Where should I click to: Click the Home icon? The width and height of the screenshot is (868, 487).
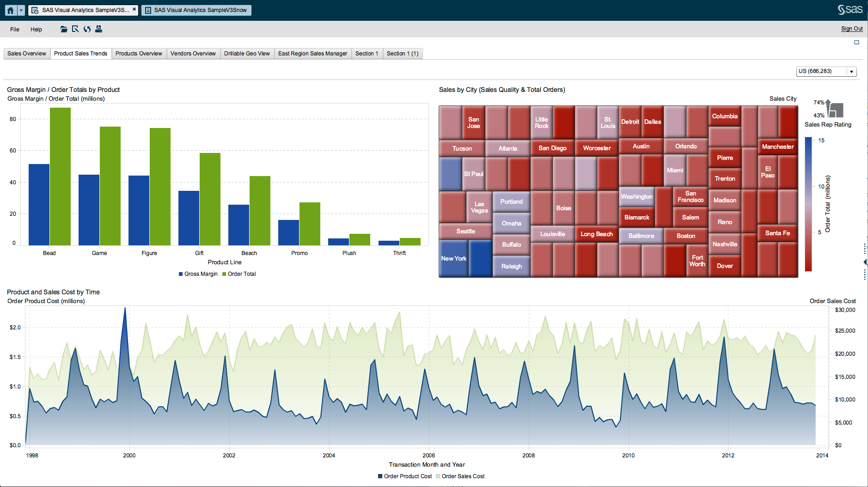pyautogui.click(x=9, y=10)
